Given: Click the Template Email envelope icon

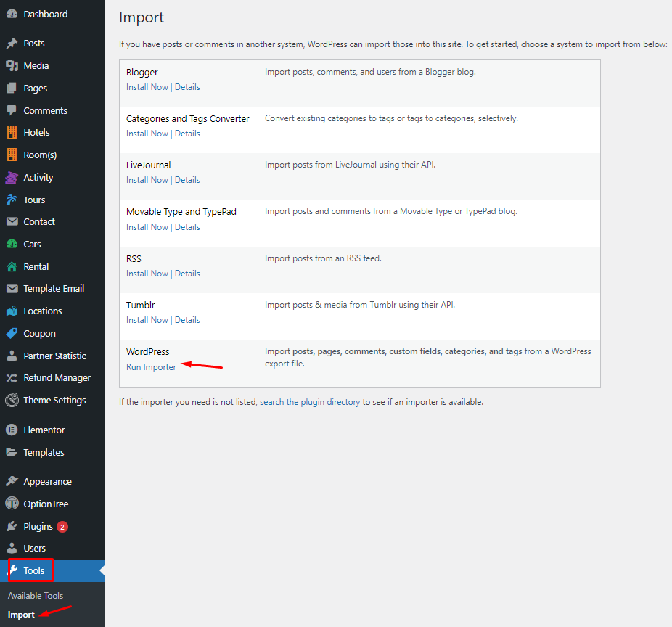Looking at the screenshot, I should coord(12,288).
